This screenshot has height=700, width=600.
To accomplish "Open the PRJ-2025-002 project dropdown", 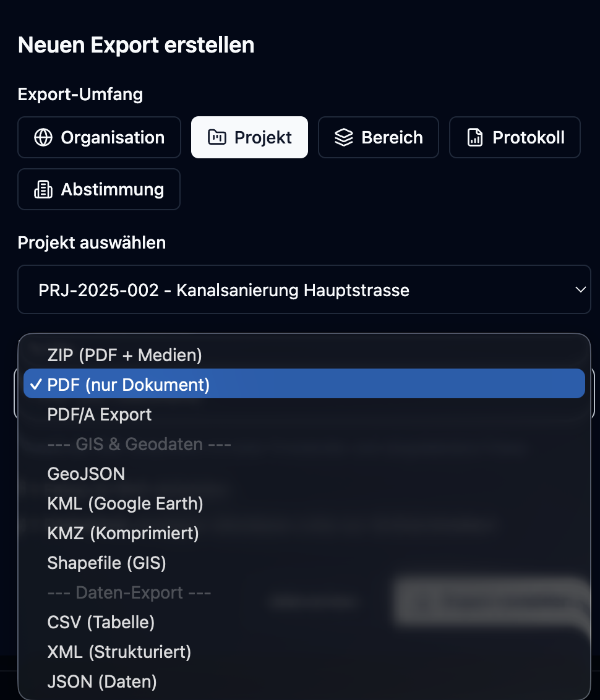I will point(304,289).
